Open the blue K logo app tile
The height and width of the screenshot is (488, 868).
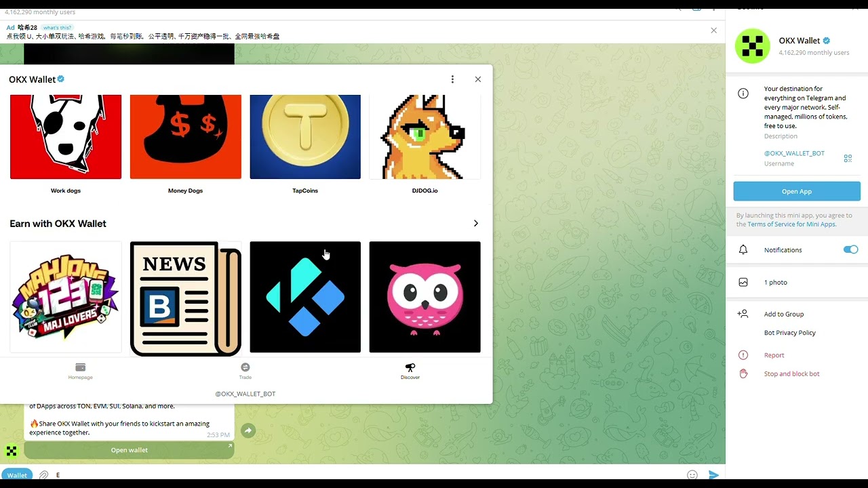[305, 297]
